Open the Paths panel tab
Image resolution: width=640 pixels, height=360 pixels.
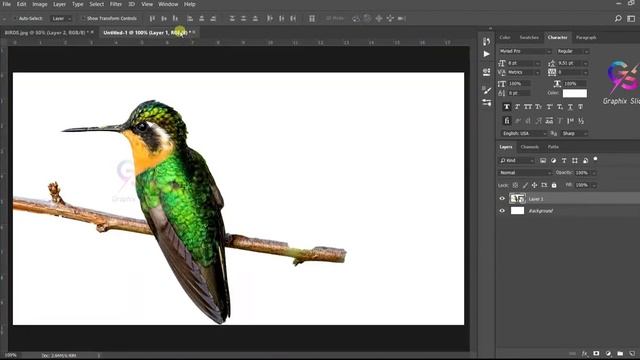[553, 147]
